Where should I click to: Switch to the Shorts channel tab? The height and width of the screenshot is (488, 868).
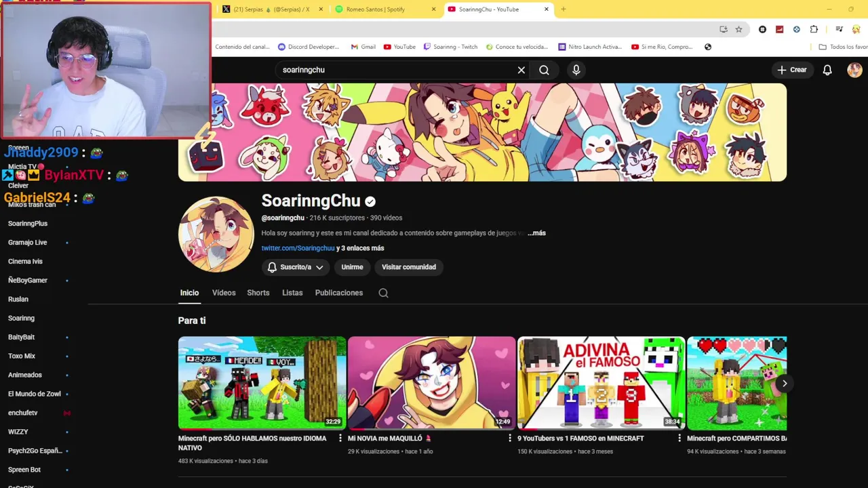pos(258,293)
